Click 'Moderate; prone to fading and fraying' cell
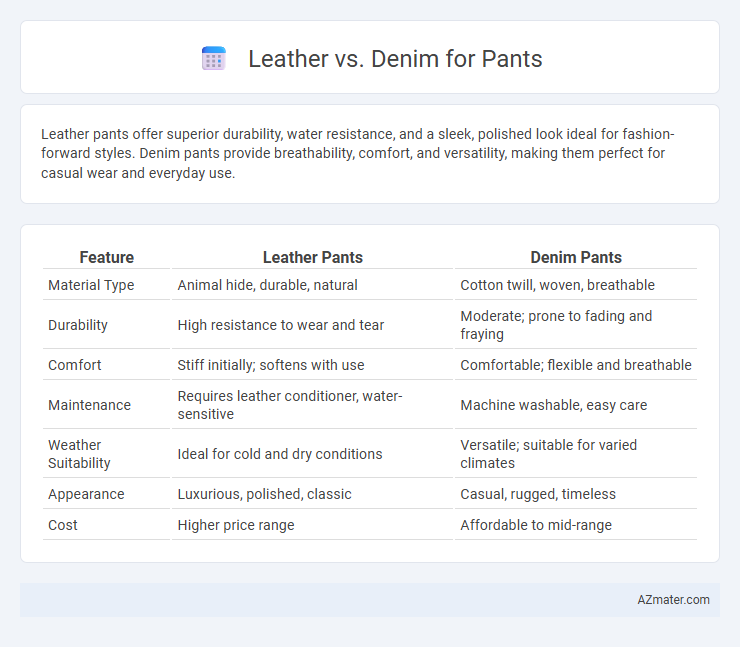The width and height of the screenshot is (740, 647). 556,325
